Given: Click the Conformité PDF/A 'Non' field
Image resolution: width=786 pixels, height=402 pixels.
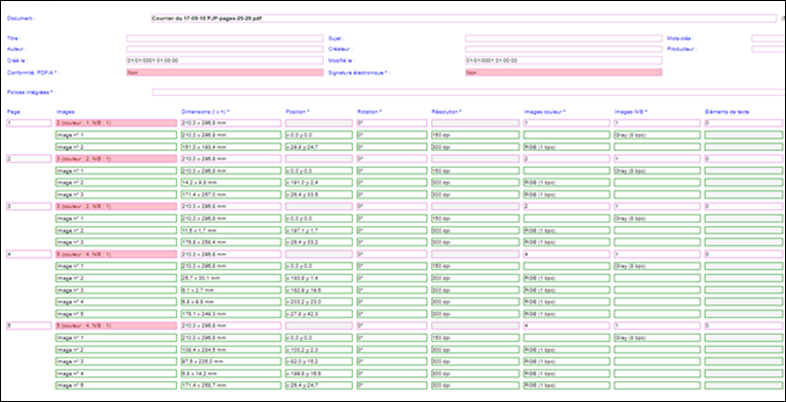Looking at the screenshot, I should point(222,72).
